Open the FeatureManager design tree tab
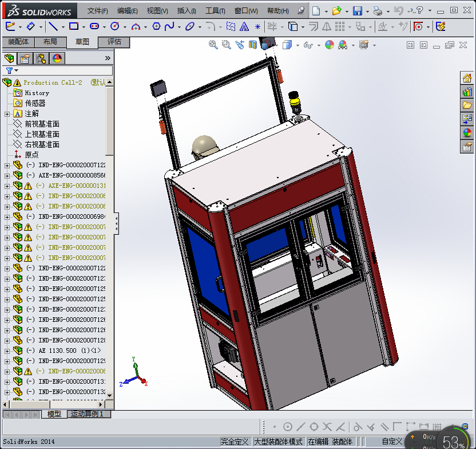This screenshot has height=449, width=476. [x=9, y=58]
